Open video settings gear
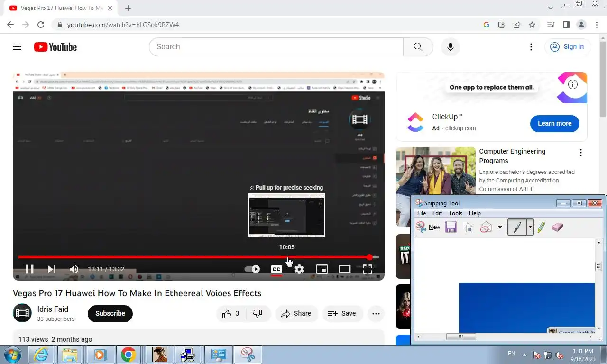This screenshot has width=607, height=364. point(299,269)
